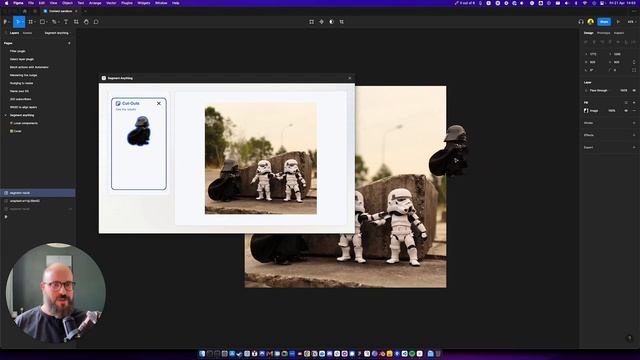Viewport: 640px width, 360px height.
Task: Open the Cover page
Action: click(18, 131)
